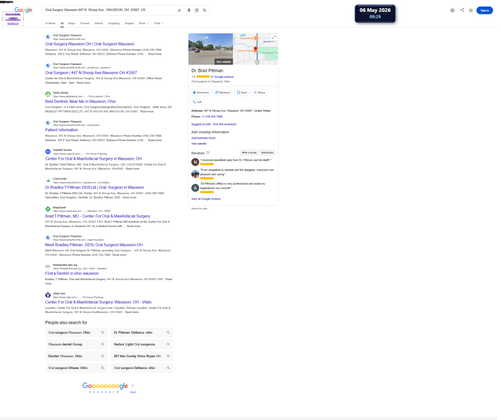Open 'Best Dentists Near Me in Wauseon' link
The image size is (500, 420).
pos(80,101)
